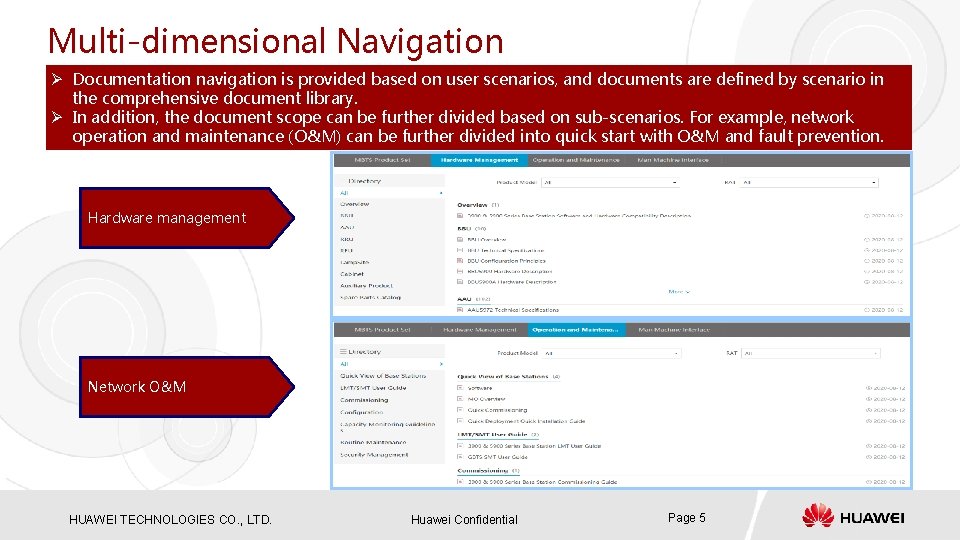Click the Page 5 footer text
The height and width of the screenshot is (540, 960).
[x=686, y=518]
